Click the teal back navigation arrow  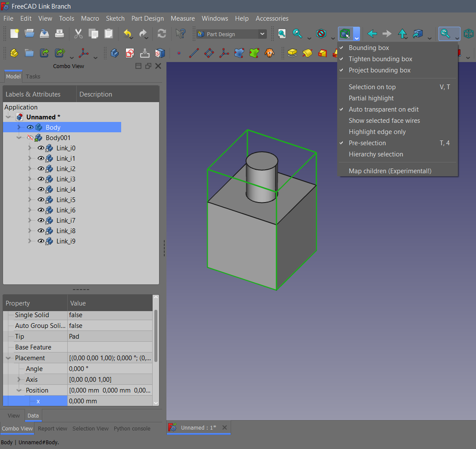click(x=372, y=34)
